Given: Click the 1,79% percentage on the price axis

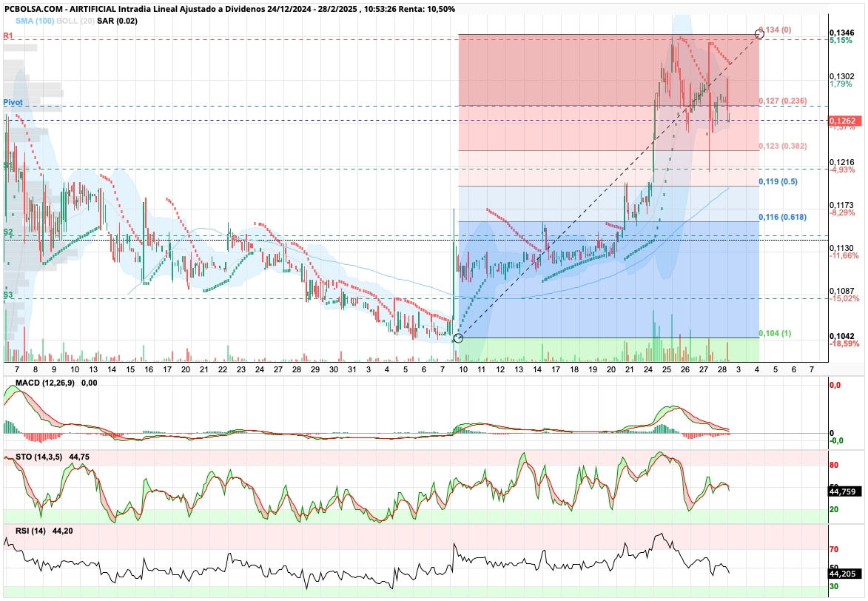Looking at the screenshot, I should (x=841, y=84).
